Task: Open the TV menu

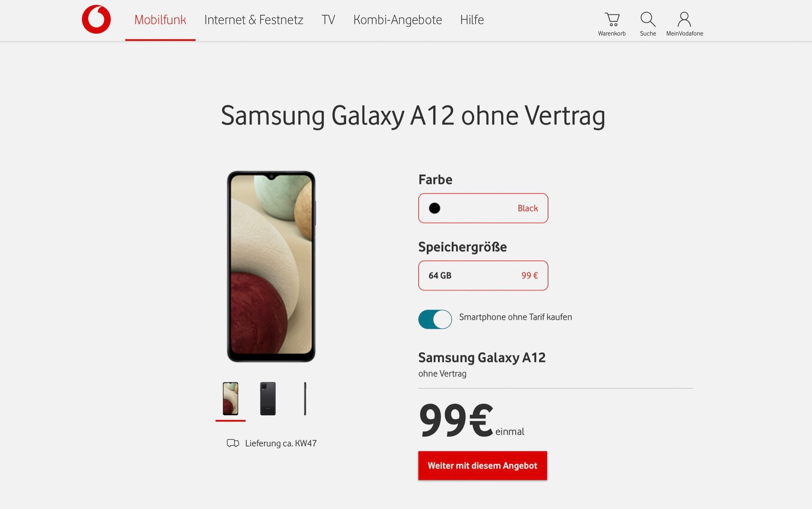Action: (x=328, y=20)
